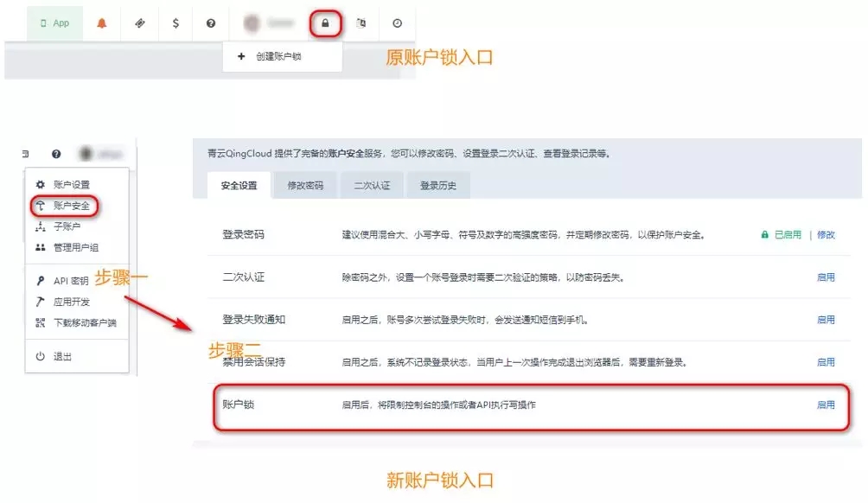Open the 登录历史 tab

pos(437,186)
